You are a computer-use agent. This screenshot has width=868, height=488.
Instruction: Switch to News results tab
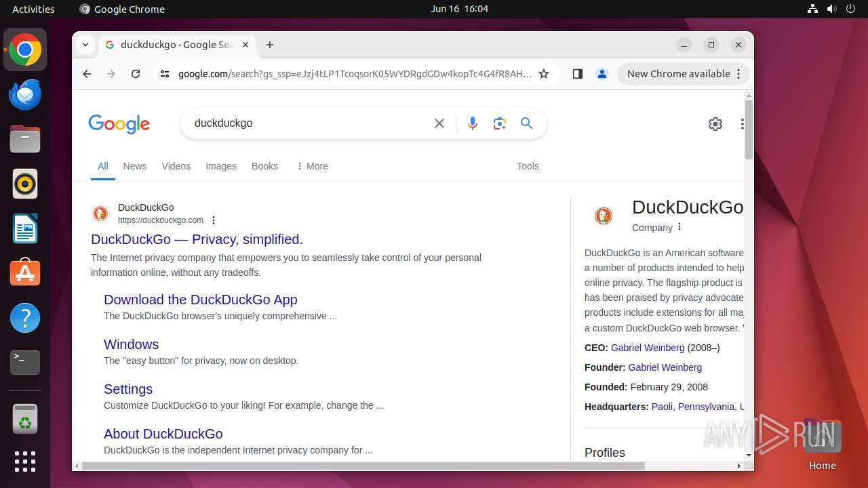135,166
